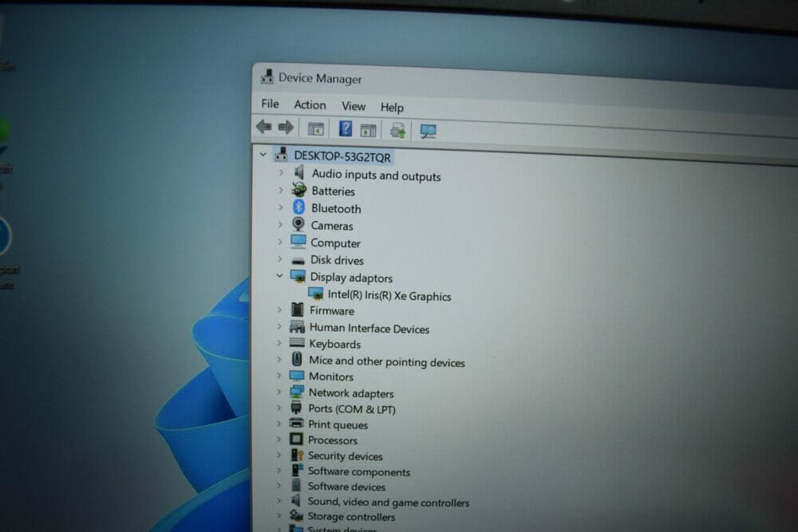Click the Ports (COM & LPT) icon

pyautogui.click(x=296, y=408)
